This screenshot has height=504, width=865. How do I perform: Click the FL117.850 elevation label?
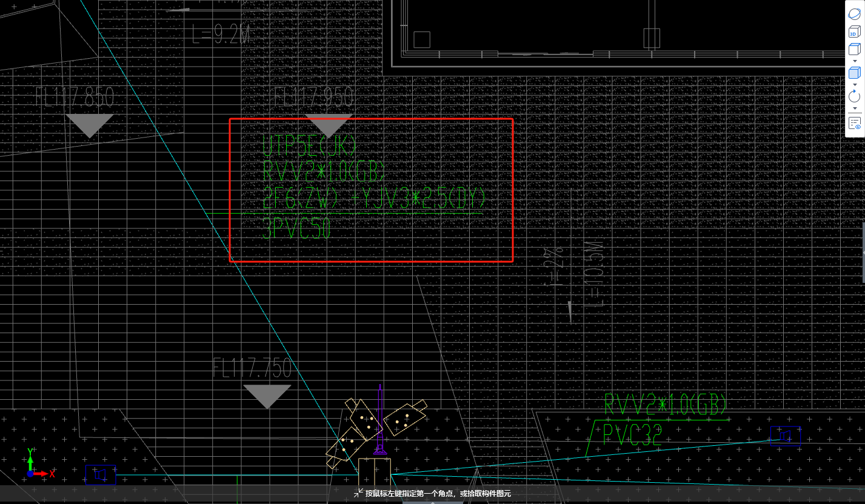75,97
